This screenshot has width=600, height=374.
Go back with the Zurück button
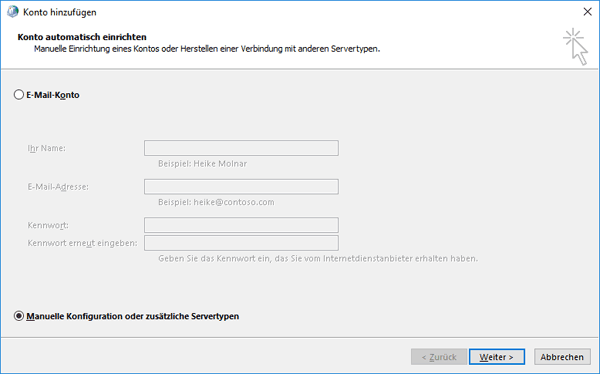[x=439, y=357]
